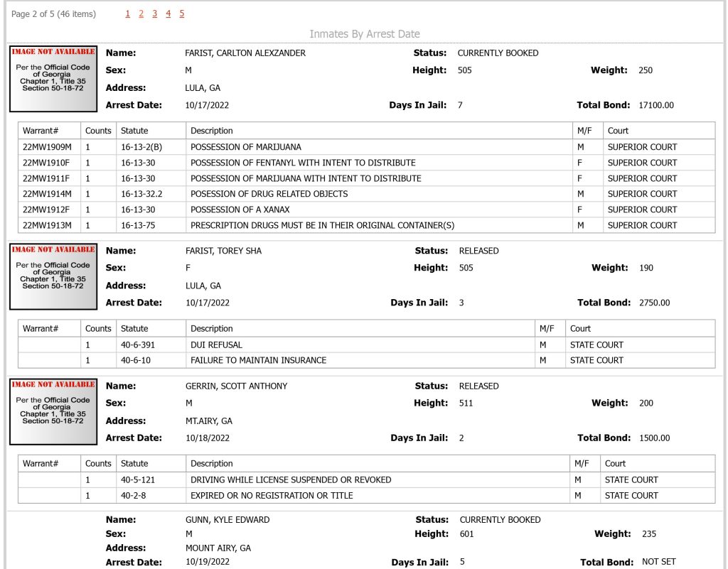728x569 pixels.
Task: Click warrant 22MW1913M prescription drugs row
Action: (366, 225)
